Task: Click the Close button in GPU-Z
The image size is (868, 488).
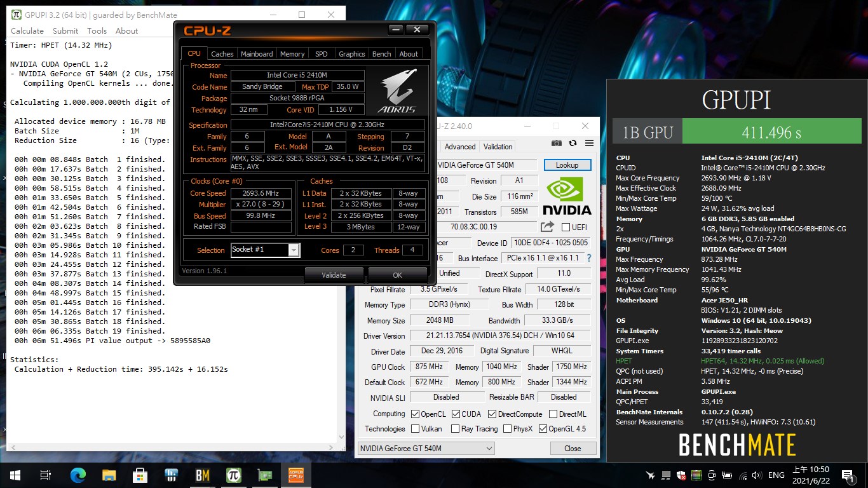Action: [x=573, y=448]
